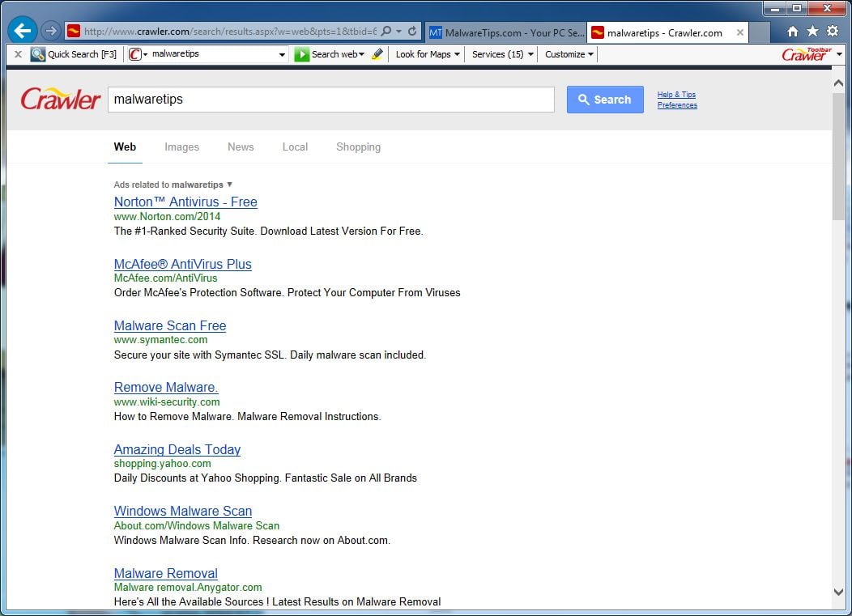
Task: Click McAfee.com/AntiVirus green URL
Action: [x=165, y=278]
